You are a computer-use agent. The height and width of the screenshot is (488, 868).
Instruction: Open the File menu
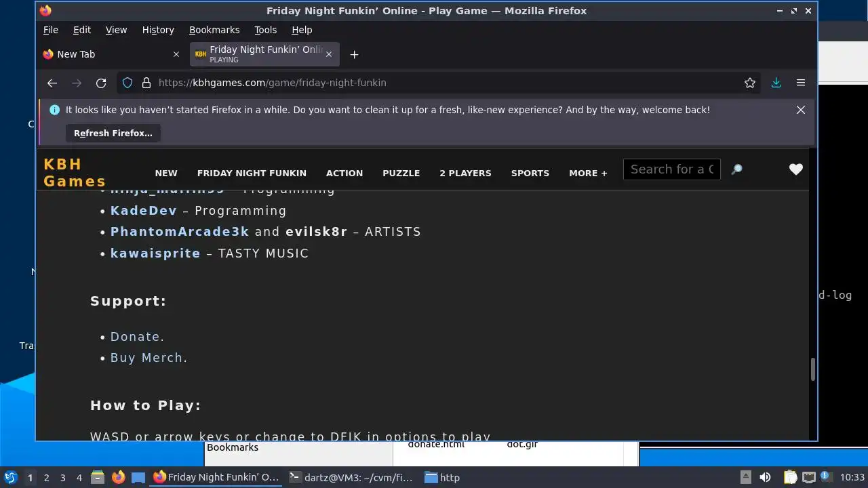51,30
